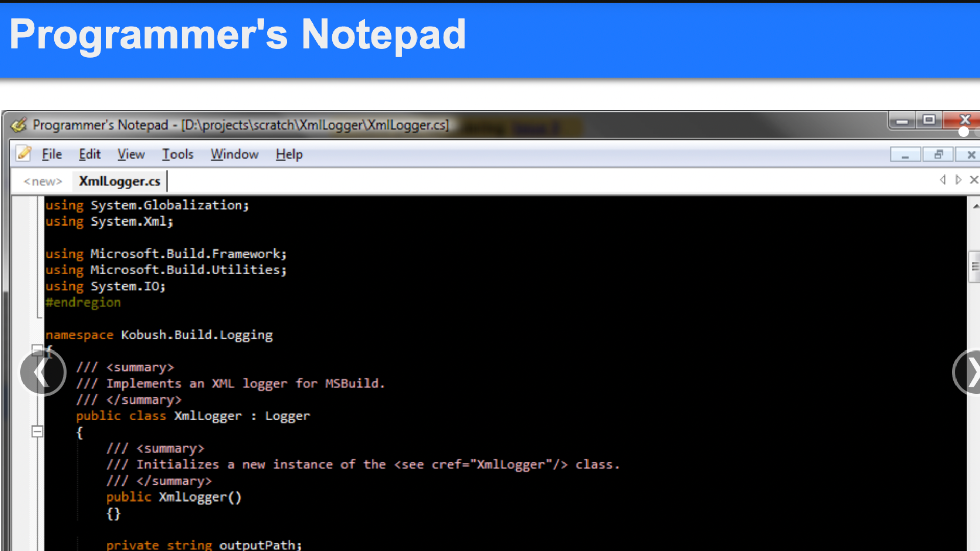Viewport: 980px width, 551px height.
Task: Open the Edit menu
Action: (x=89, y=154)
